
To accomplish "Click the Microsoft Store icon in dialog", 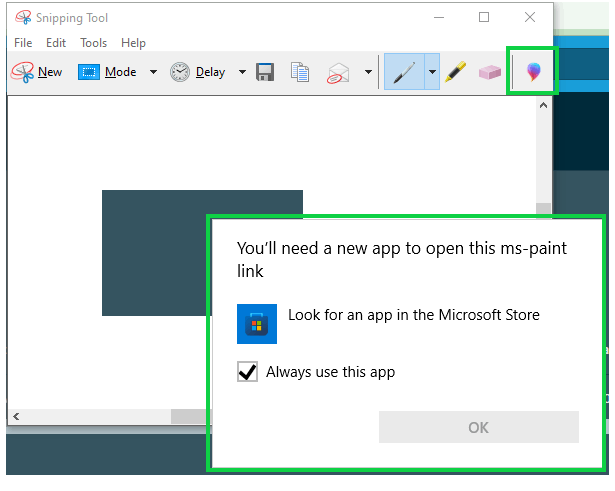I will click(257, 324).
